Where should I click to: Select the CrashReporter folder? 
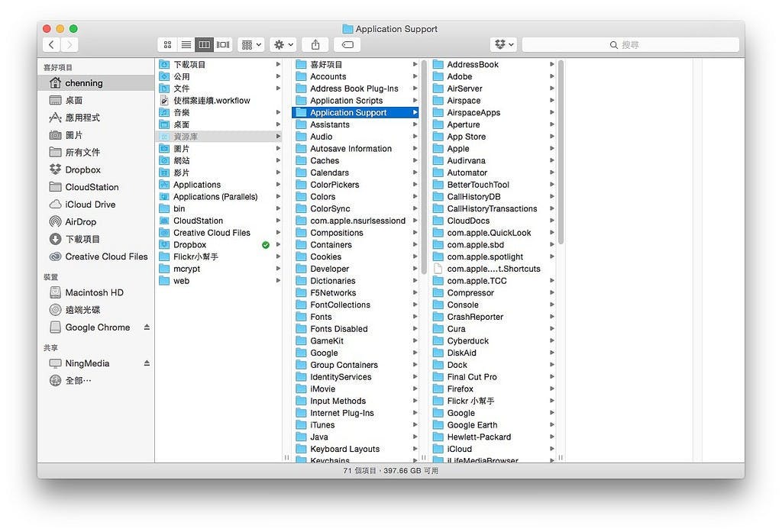click(x=493, y=317)
